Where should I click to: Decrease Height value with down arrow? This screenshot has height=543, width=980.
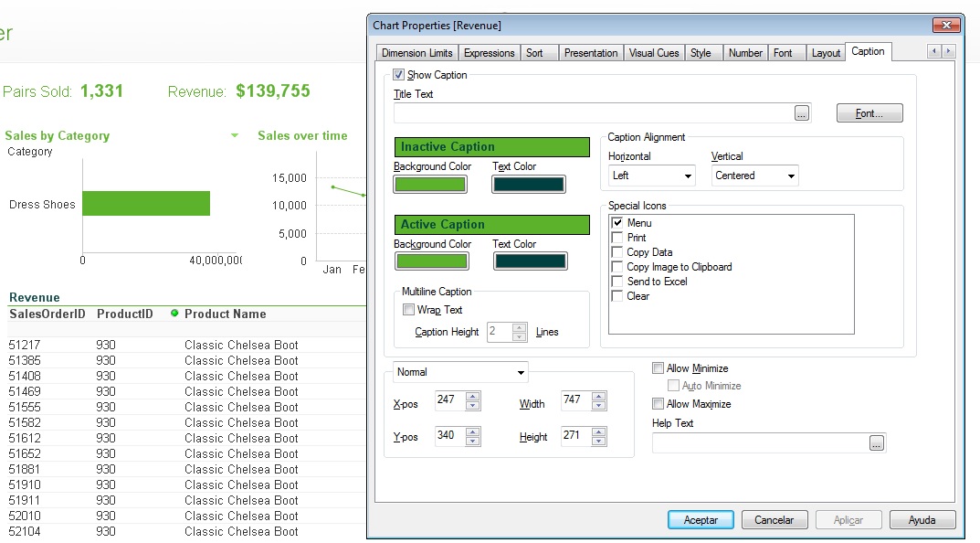tap(599, 441)
